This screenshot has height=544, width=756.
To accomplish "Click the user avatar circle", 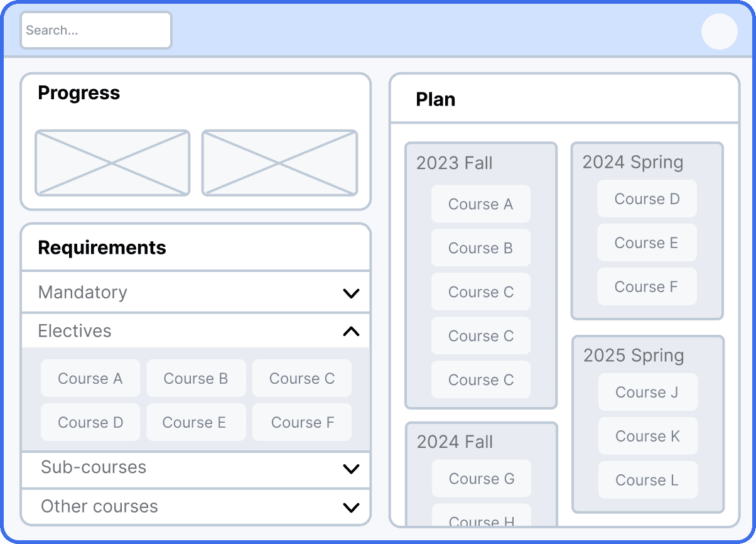I will 719,31.
